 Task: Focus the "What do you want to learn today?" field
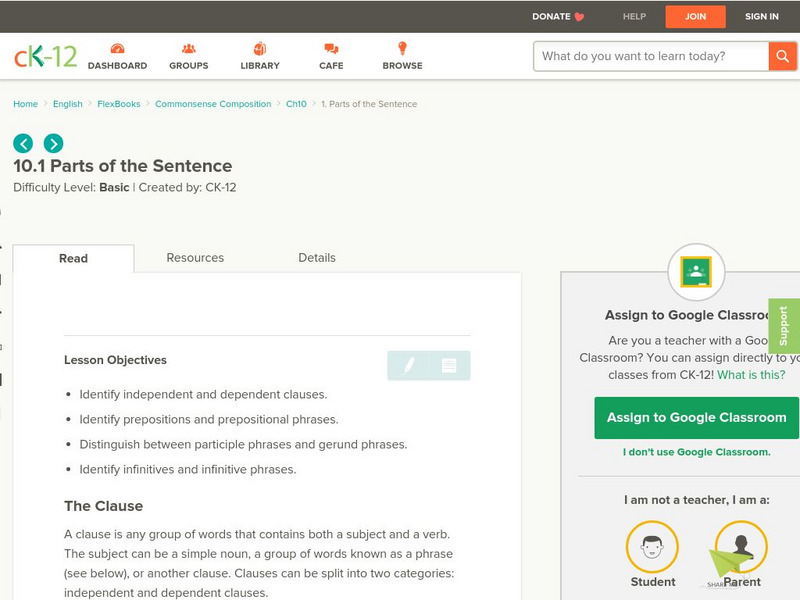(x=651, y=56)
